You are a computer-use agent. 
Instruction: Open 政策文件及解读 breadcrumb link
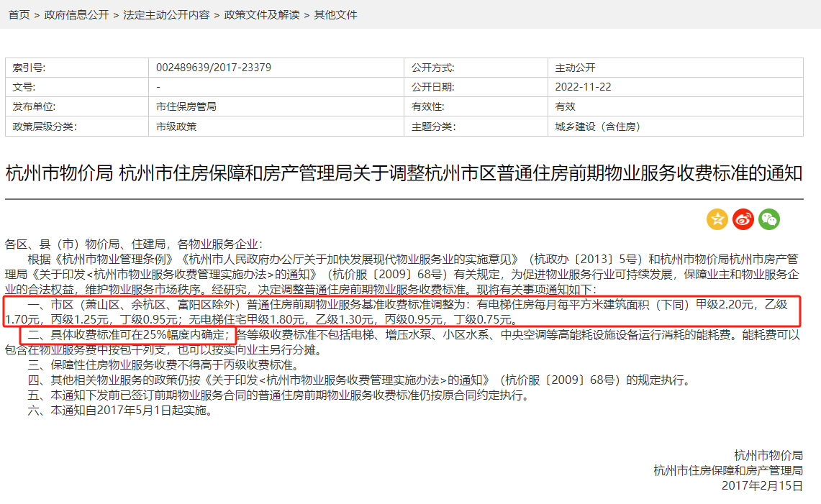[262, 15]
